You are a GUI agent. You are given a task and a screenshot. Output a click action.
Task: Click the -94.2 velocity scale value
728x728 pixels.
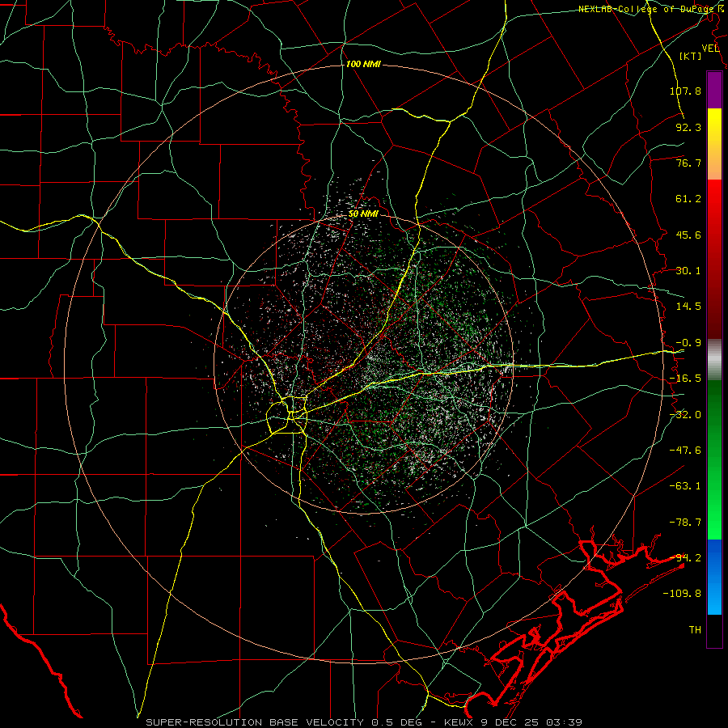[685, 558]
